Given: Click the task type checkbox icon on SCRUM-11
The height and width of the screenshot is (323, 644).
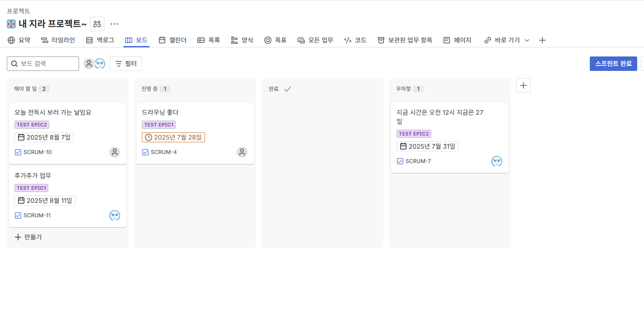Looking at the screenshot, I should (x=18, y=215).
